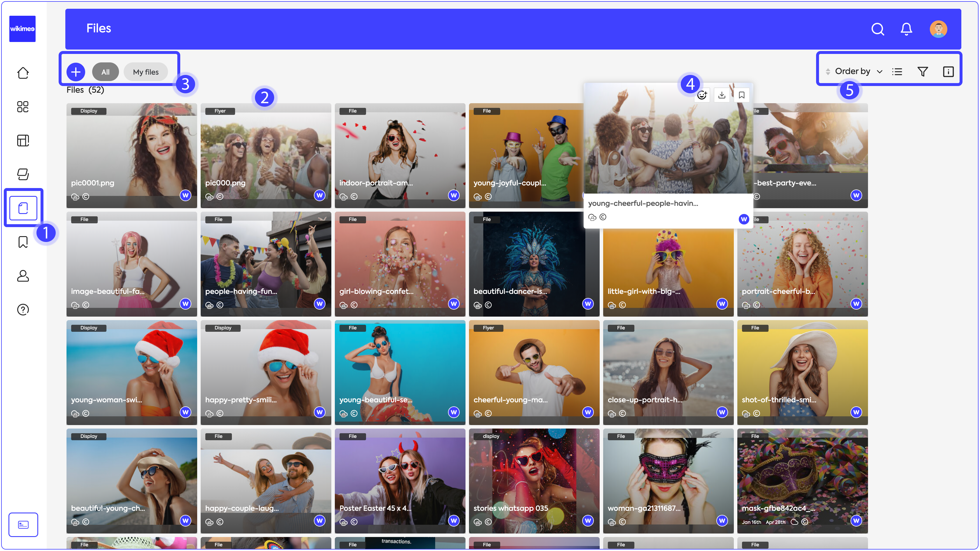Open the Home icon in sidebar
The image size is (980, 551).
[x=23, y=73]
